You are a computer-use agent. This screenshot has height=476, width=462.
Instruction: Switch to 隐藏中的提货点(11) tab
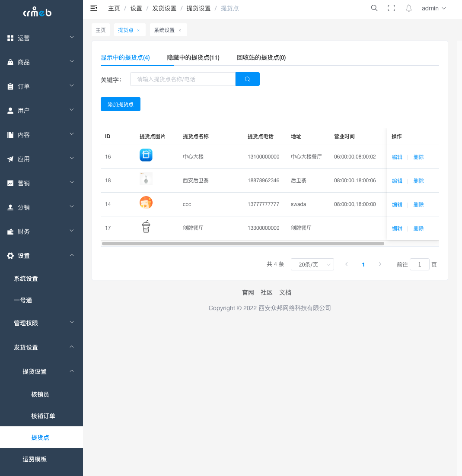193,57
